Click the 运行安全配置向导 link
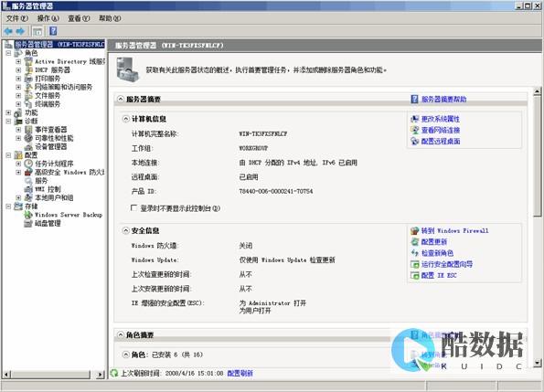The image size is (544, 392). pyautogui.click(x=447, y=264)
